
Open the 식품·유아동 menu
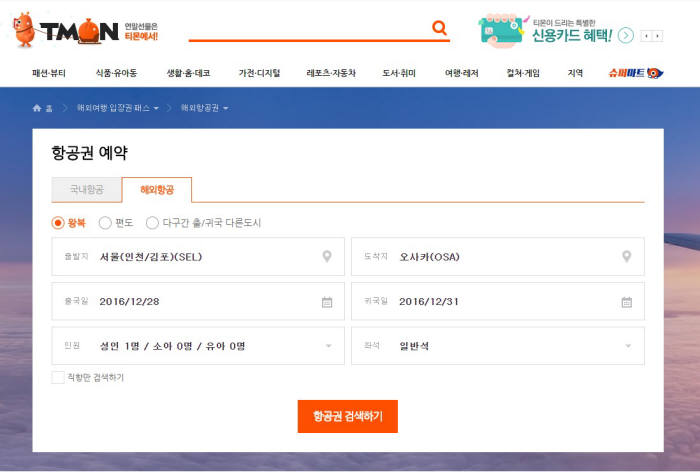coord(116,73)
